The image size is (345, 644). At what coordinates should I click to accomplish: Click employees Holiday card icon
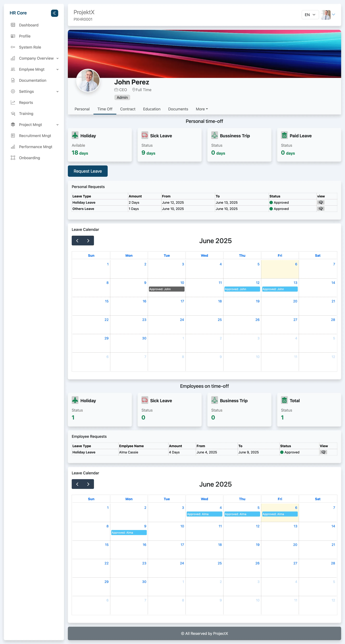pyautogui.click(x=75, y=400)
